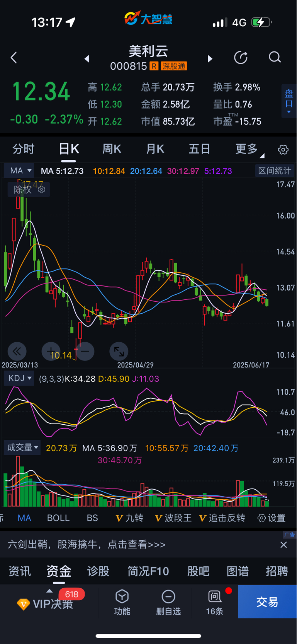This screenshot has width=297, height=644.
Task: Zoom out chart with minus button
Action: (x=85, y=351)
